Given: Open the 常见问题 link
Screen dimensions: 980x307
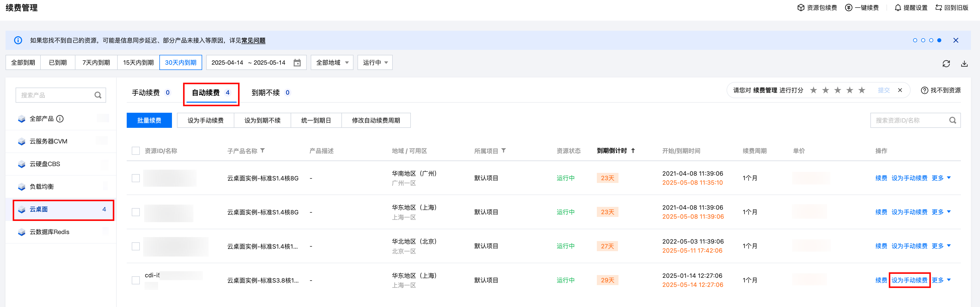Looking at the screenshot, I should 253,40.
